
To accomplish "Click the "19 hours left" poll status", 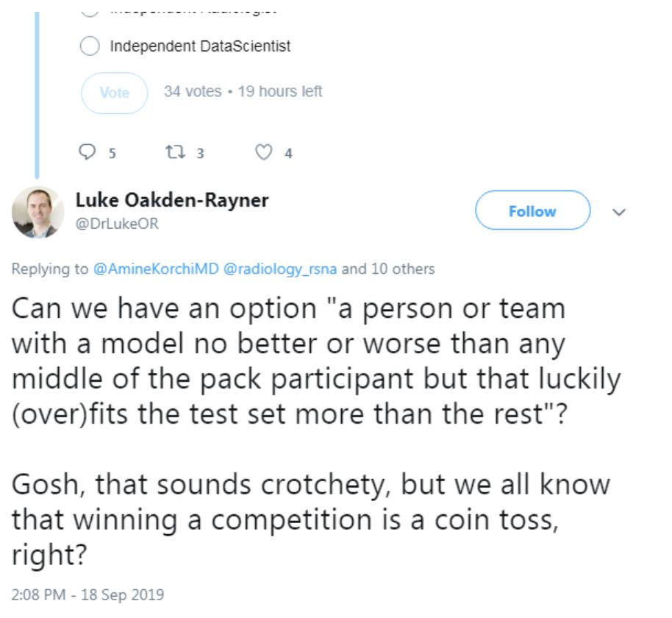I will point(279,91).
